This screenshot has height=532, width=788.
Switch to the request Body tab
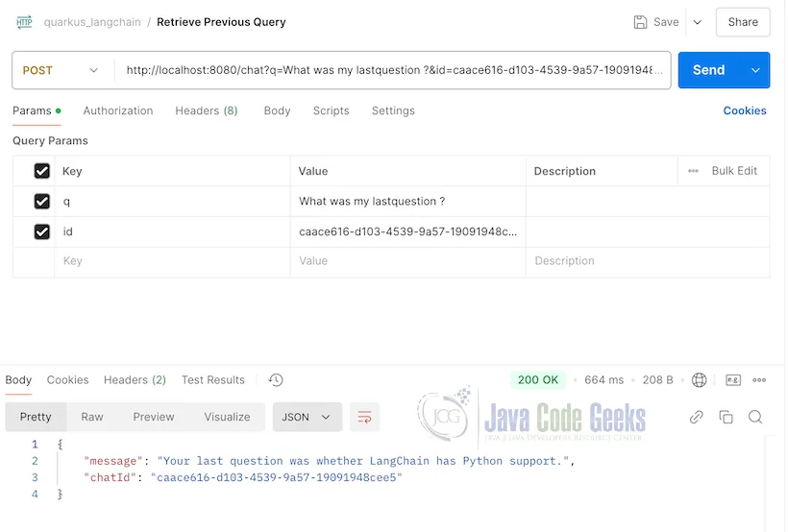pos(278,111)
